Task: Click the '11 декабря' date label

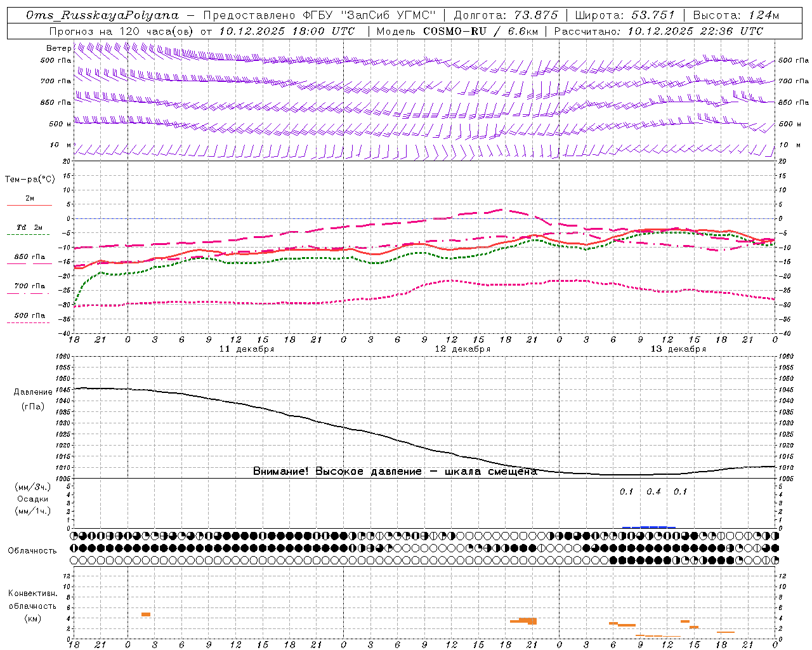Action: point(247,349)
